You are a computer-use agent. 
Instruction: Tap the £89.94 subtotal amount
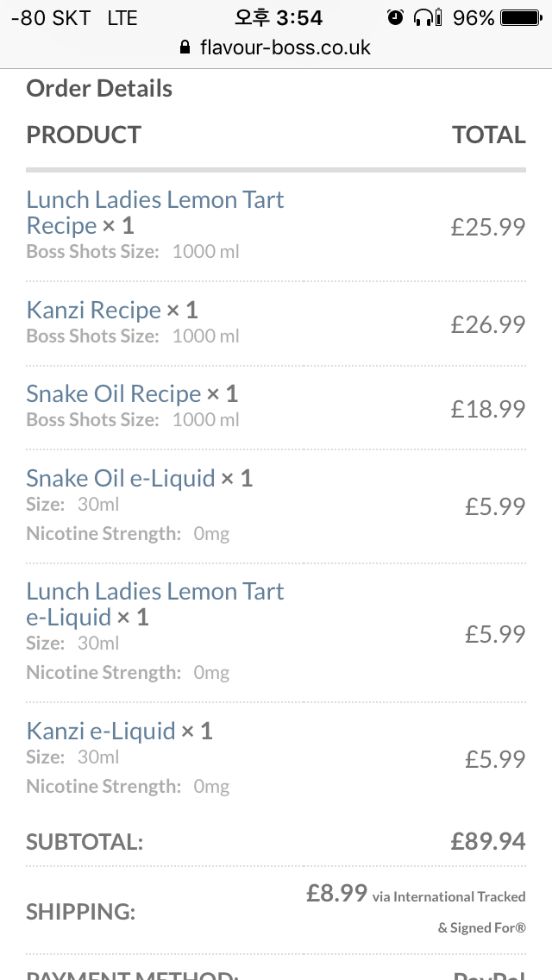pos(487,841)
